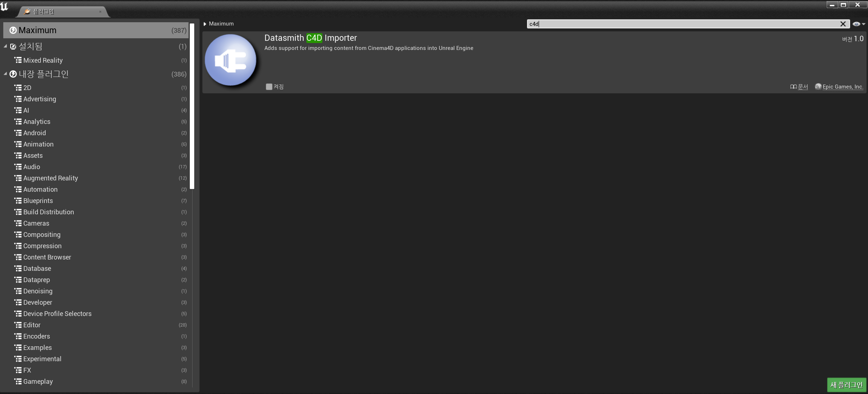Select the Blueprints category
This screenshot has width=868, height=394.
(96, 201)
